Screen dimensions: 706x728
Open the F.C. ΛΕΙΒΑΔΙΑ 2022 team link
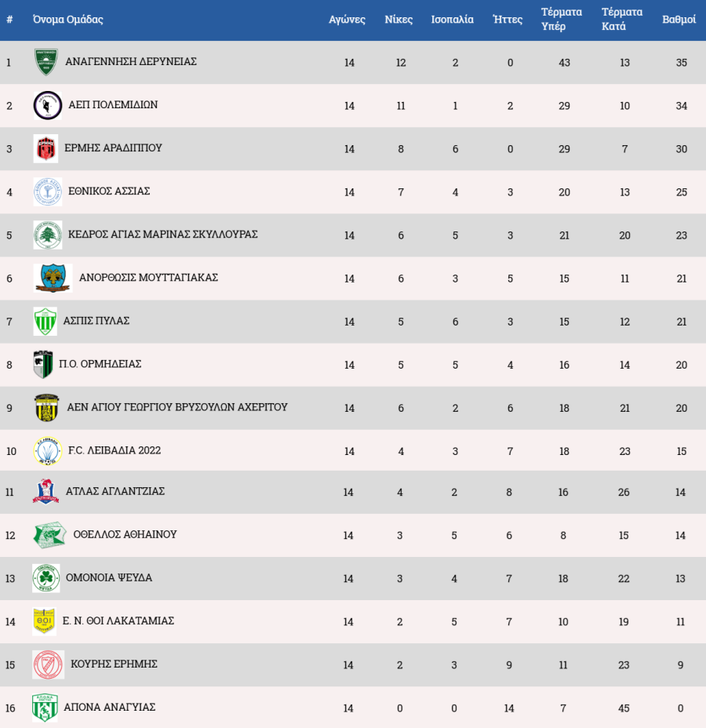115,450
